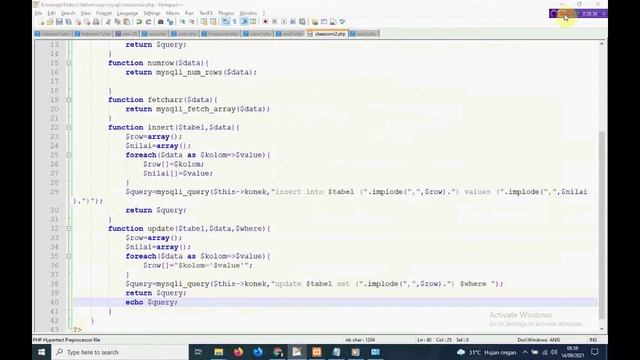The image size is (640, 360).
Task: Click the Playback macro icon
Action: pos(284,22)
